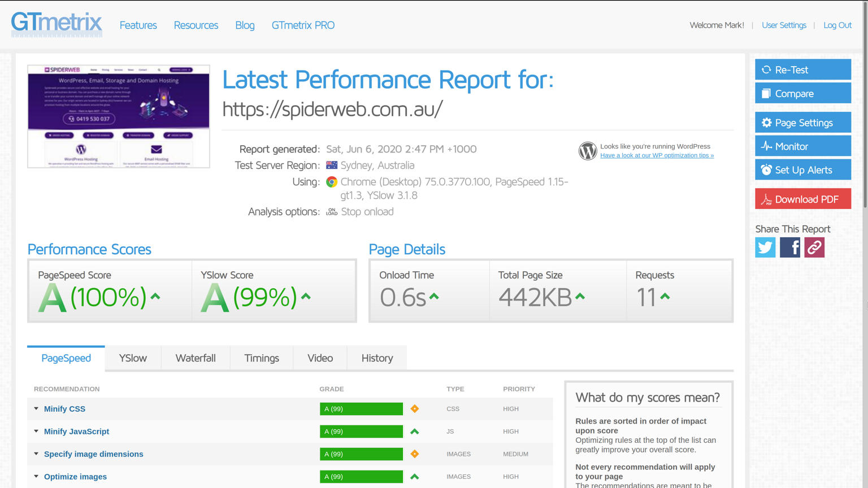Click the Compare button

pos(803,93)
